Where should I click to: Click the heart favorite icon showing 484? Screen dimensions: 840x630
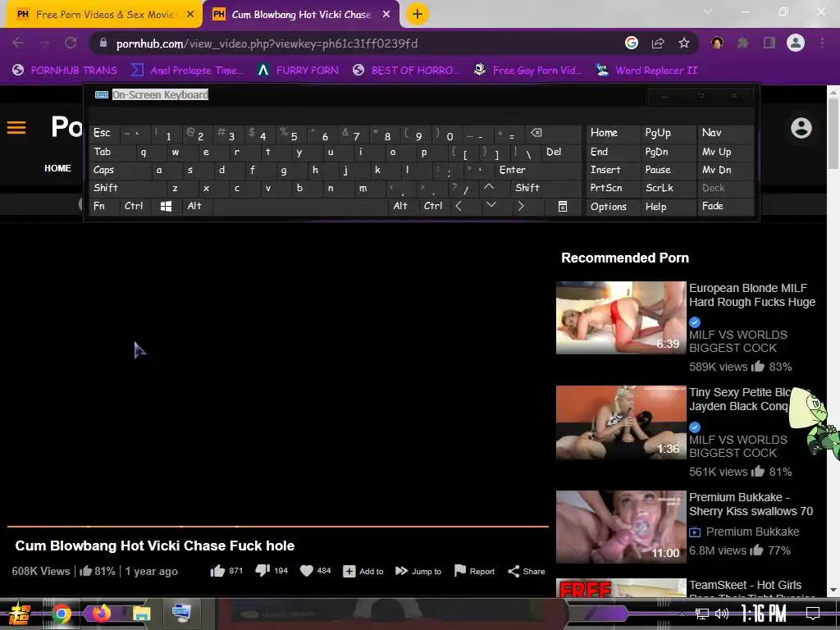point(307,571)
